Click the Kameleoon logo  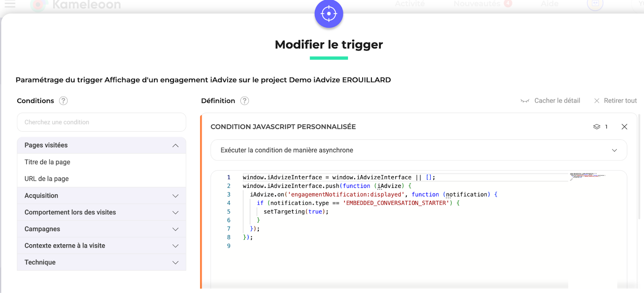click(x=76, y=5)
